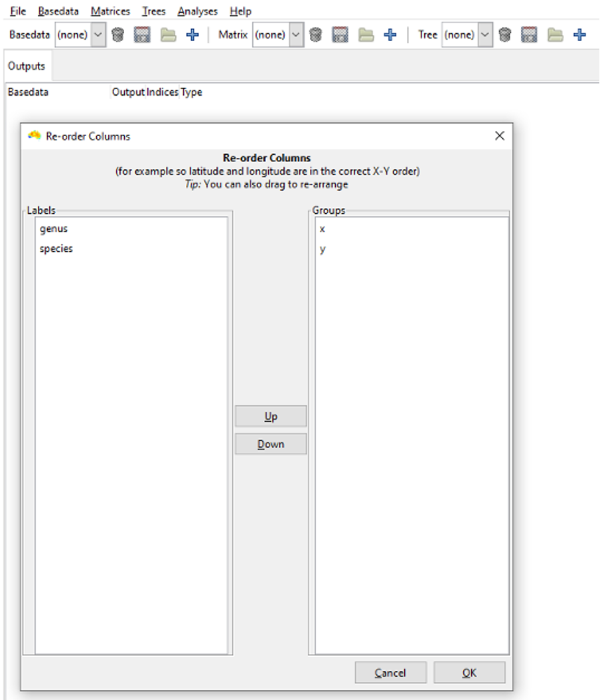The image size is (600, 700).
Task: Open a matrix file via folder icon
Action: pos(366,35)
